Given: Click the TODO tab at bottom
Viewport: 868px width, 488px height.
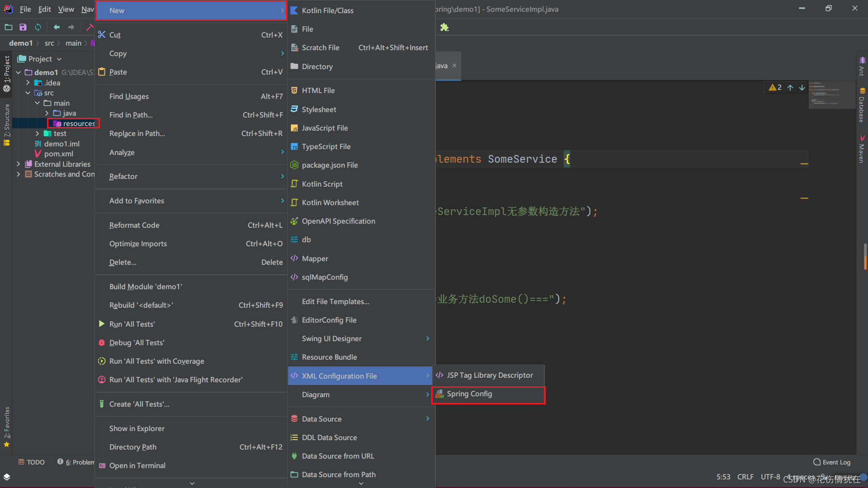Looking at the screenshot, I should [32, 462].
